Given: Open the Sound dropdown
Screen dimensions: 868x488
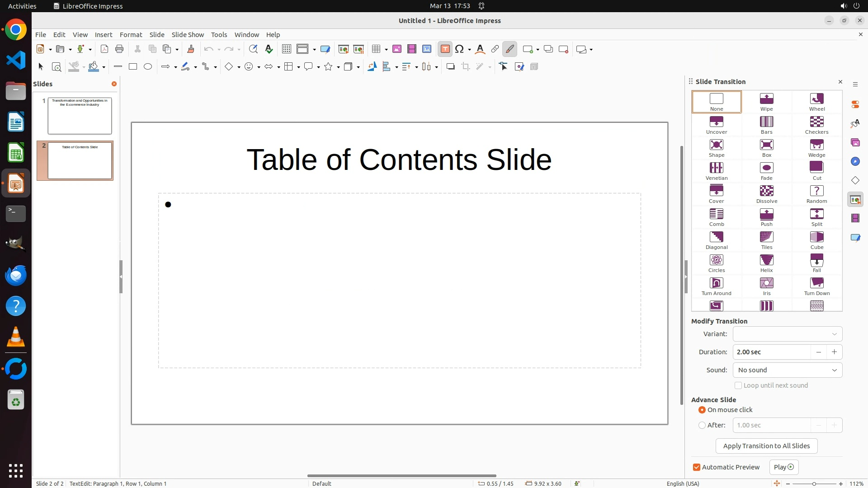Looking at the screenshot, I should [787, 370].
